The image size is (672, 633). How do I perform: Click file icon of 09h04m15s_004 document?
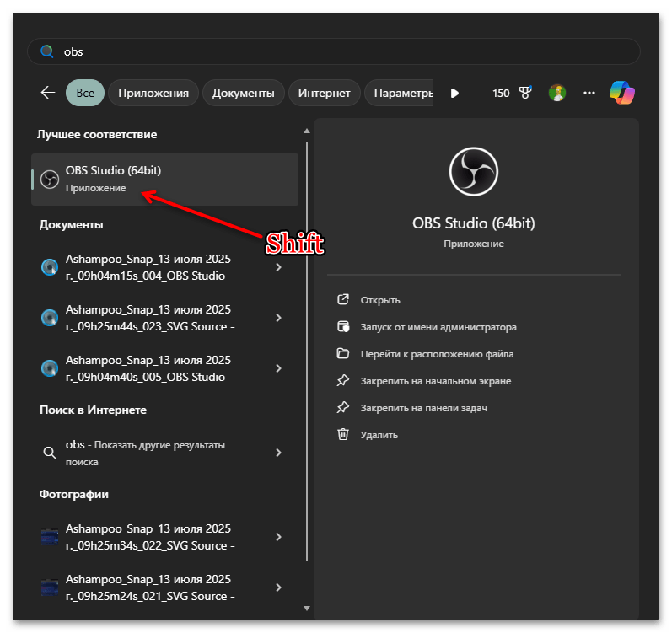pyautogui.click(x=50, y=267)
